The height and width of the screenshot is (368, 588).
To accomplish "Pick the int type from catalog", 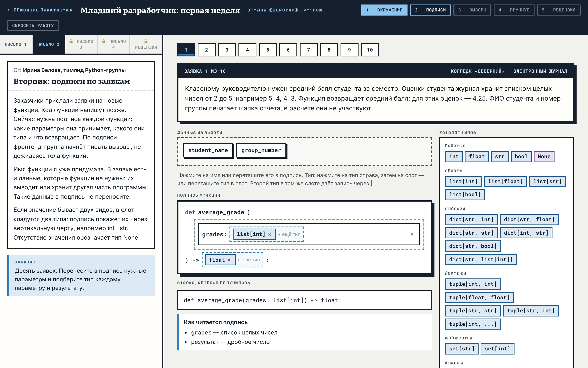I will tap(454, 156).
